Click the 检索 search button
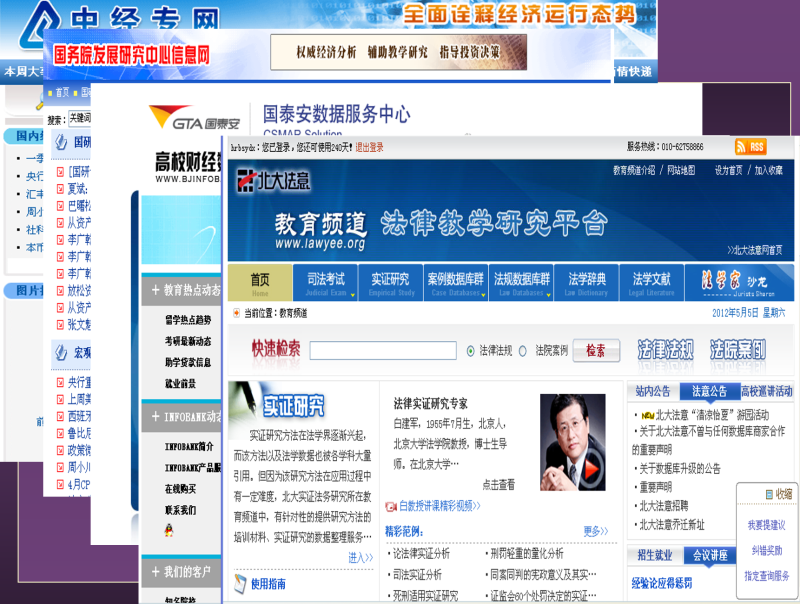The width and height of the screenshot is (800, 604). coord(596,350)
